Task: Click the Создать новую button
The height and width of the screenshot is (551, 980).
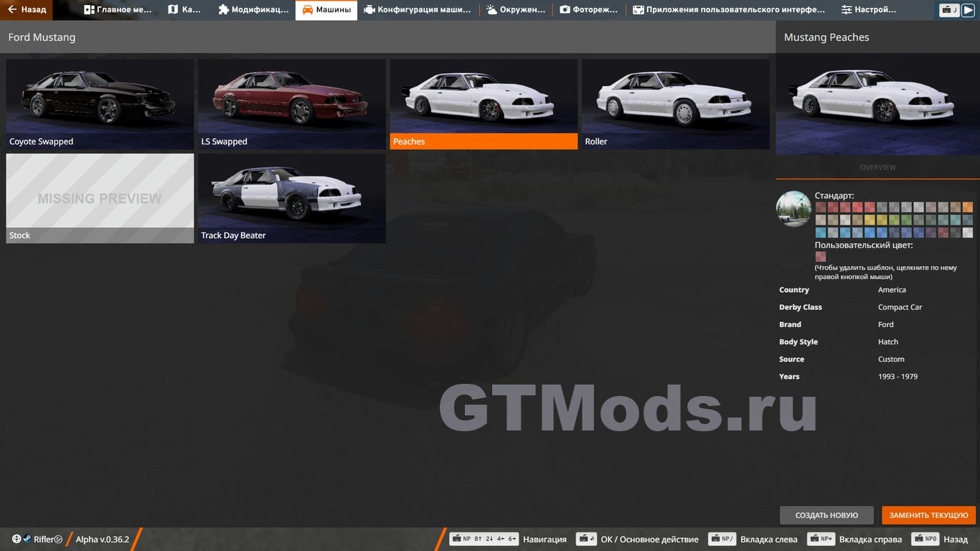Action: pos(826,515)
